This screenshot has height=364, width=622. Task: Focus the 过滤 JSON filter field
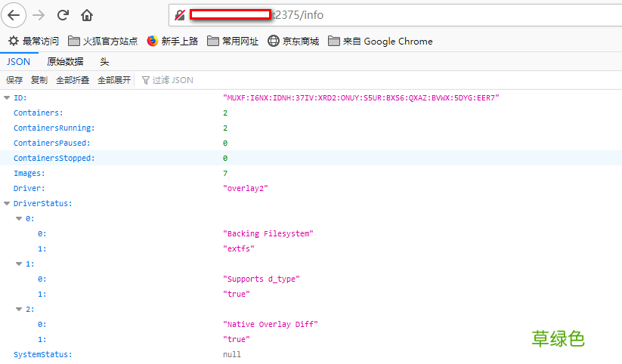click(172, 80)
